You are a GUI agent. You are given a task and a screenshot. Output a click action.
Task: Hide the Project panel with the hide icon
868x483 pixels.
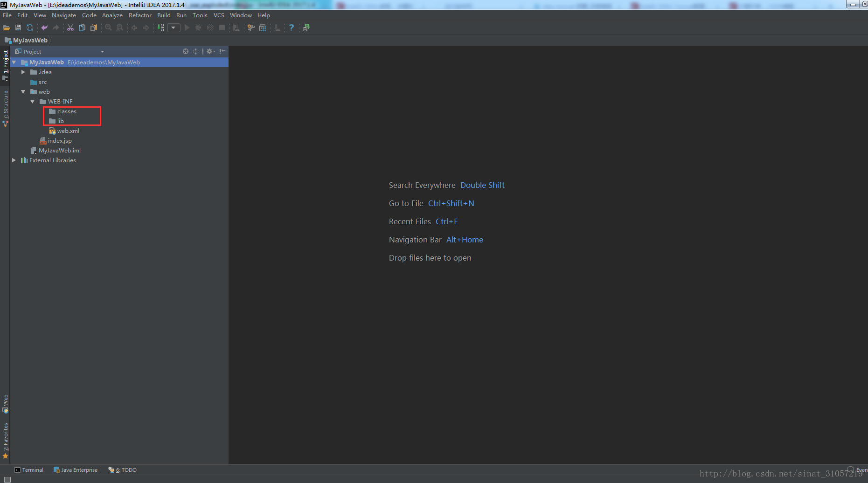(x=222, y=51)
